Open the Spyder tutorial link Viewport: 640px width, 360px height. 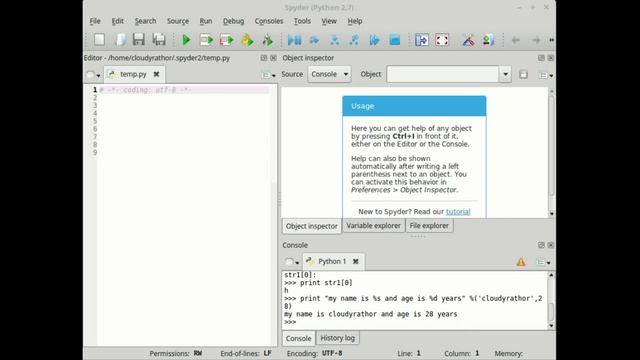[458, 211]
